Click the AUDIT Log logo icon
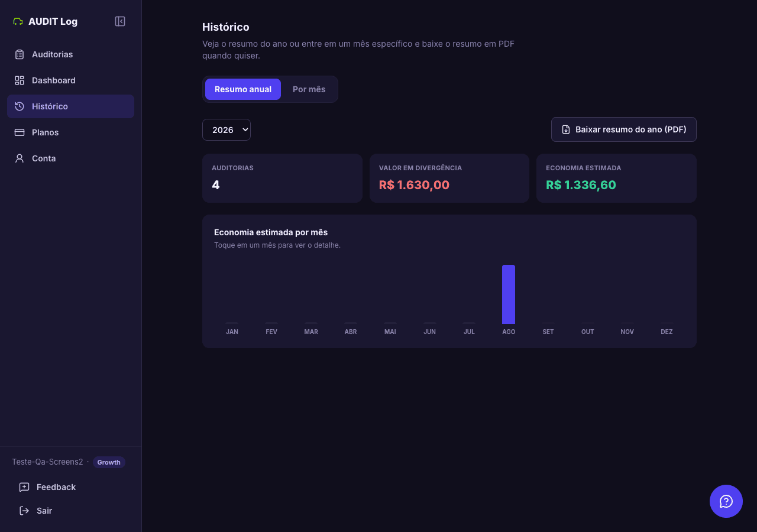 tap(18, 21)
